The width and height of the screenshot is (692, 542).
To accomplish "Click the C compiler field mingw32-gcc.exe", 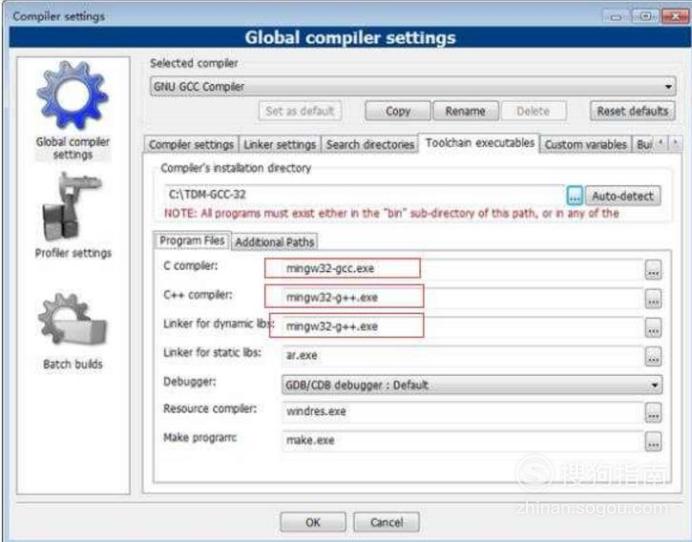I will pyautogui.click(x=463, y=269).
